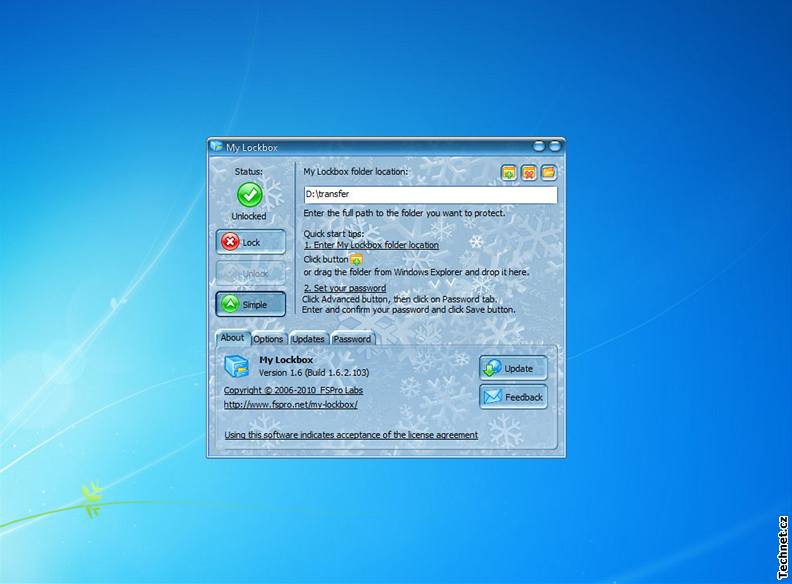Lock the folder with the Lock button
Screen dimensions: 792x584
[251, 242]
